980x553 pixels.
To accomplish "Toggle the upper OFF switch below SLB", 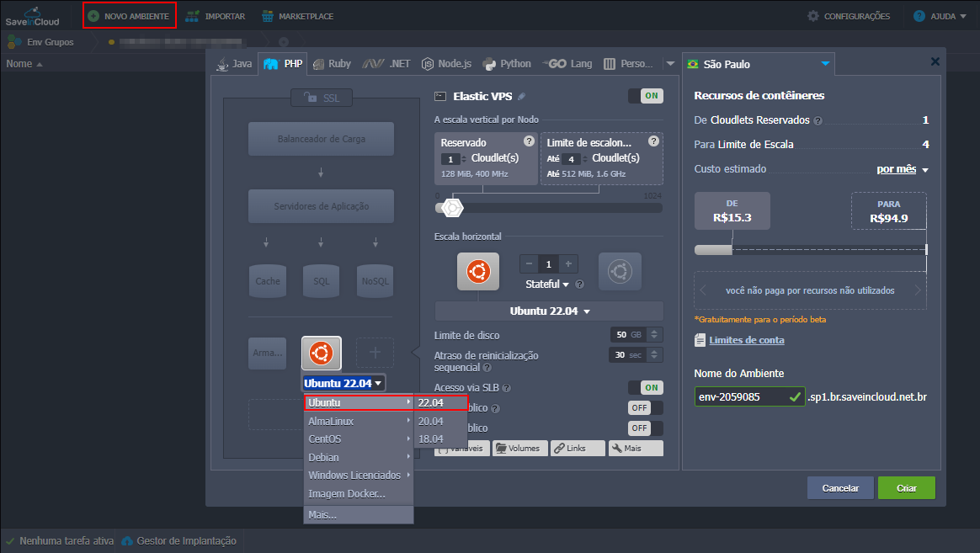I will (x=646, y=407).
